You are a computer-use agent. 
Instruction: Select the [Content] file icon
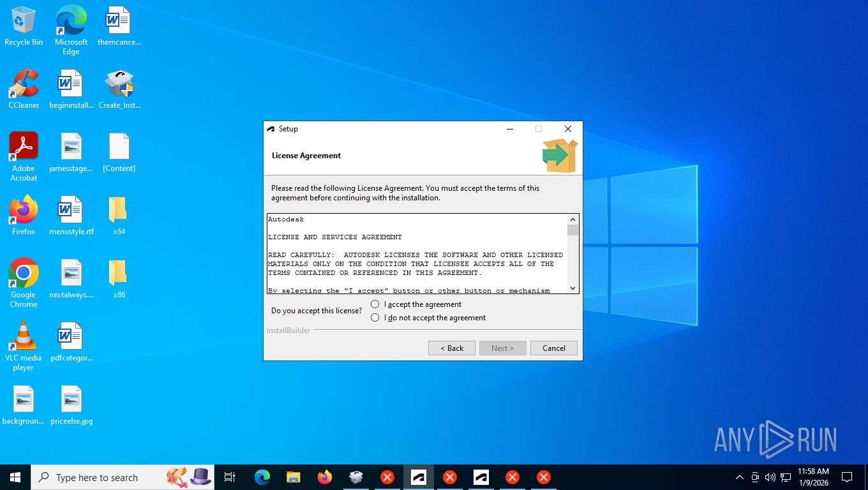[119, 153]
